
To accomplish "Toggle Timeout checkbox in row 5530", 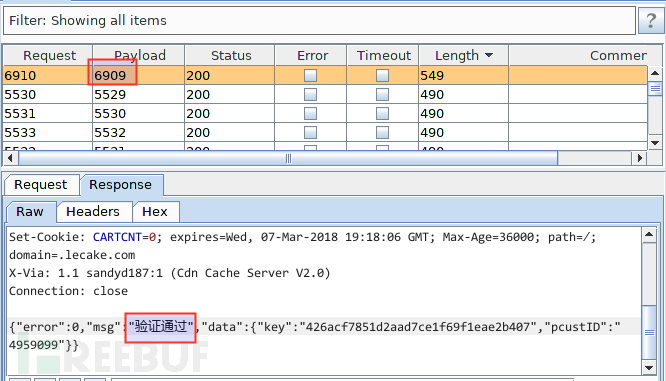I will click(x=382, y=94).
